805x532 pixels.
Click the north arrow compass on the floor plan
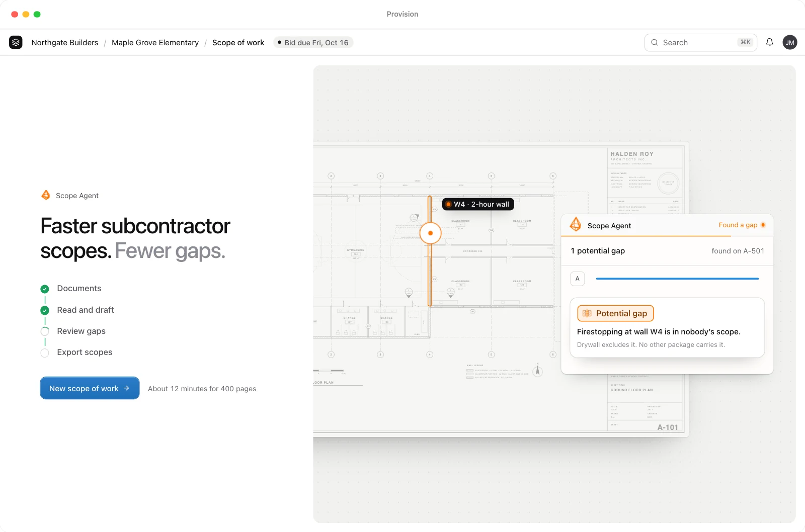pos(537,371)
